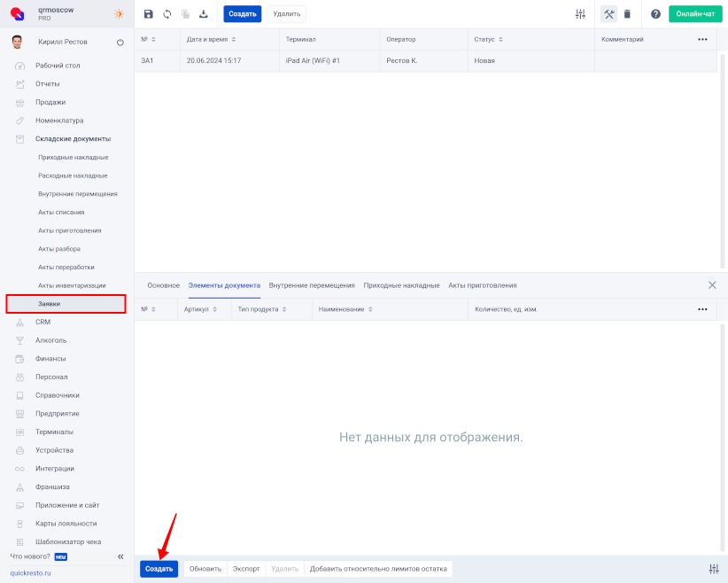Open column settings sliders icon at top
The image size is (728, 583).
580,14
